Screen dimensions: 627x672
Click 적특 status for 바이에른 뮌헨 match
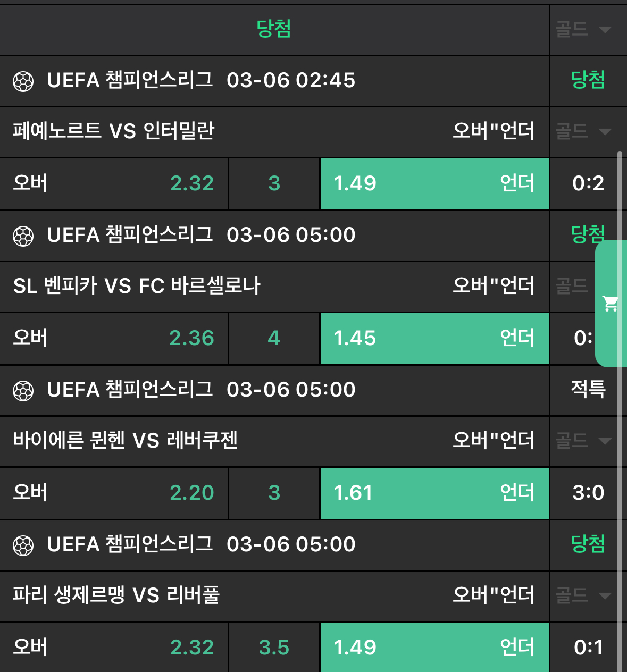click(x=588, y=389)
